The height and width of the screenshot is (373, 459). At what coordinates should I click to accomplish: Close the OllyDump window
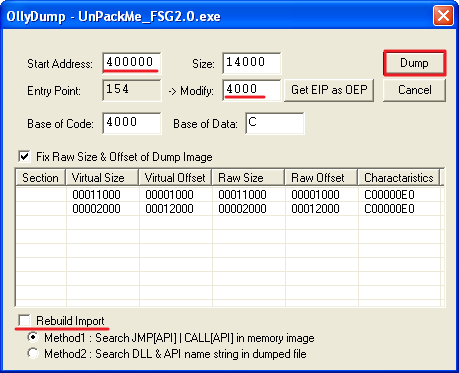pyautogui.click(x=443, y=15)
